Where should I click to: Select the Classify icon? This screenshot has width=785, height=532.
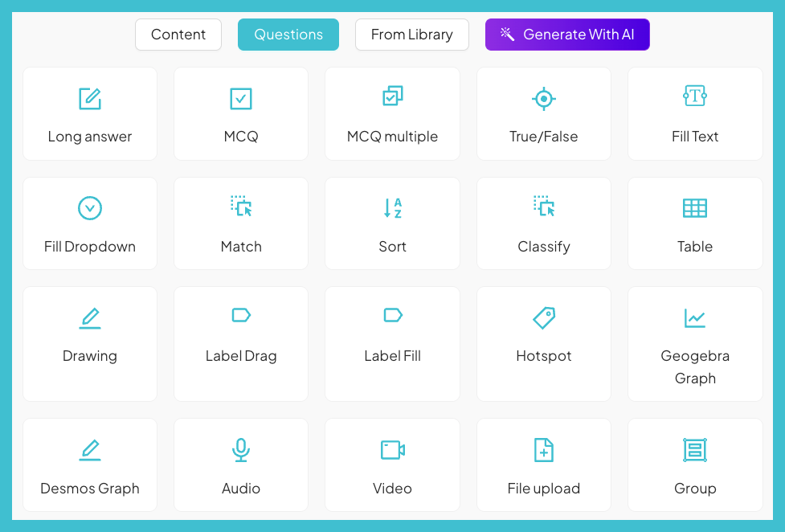pos(543,208)
